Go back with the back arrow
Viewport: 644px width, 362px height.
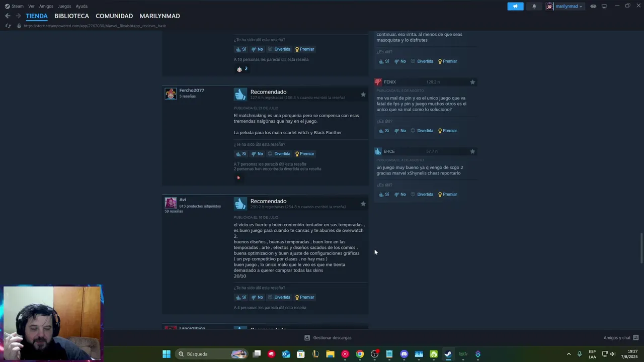[x=8, y=16]
